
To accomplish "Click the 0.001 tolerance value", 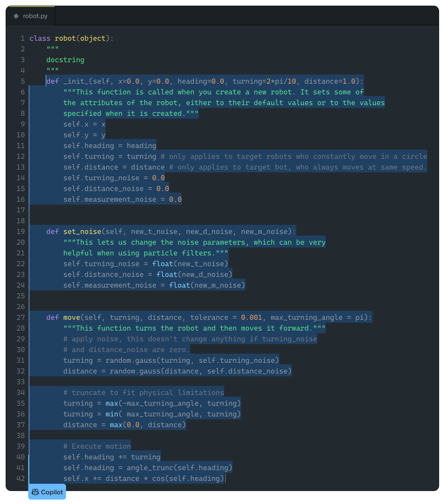I will coord(251,318).
